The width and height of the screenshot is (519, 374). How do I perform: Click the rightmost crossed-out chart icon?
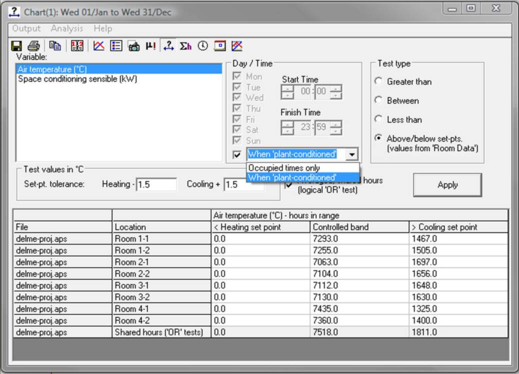237,46
